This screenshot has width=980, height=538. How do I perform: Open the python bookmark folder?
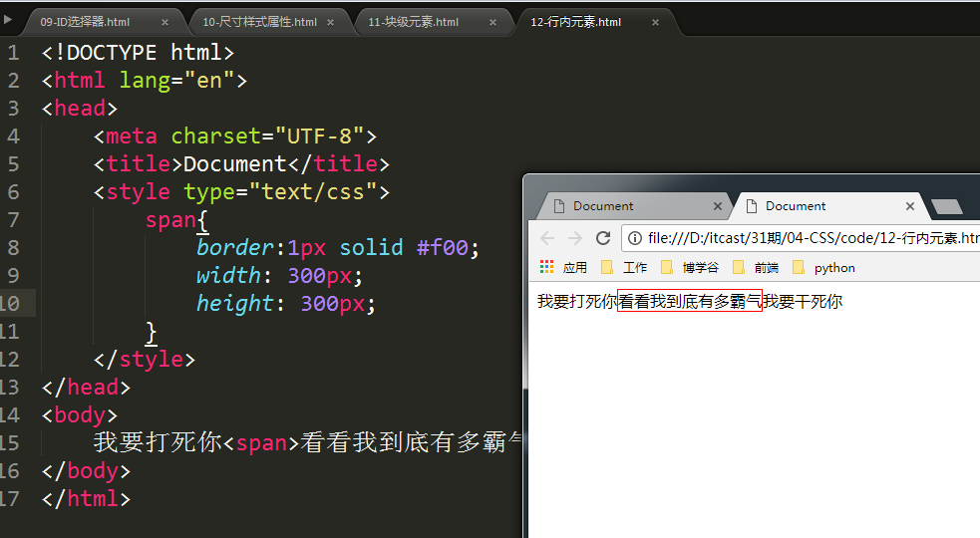click(x=823, y=267)
